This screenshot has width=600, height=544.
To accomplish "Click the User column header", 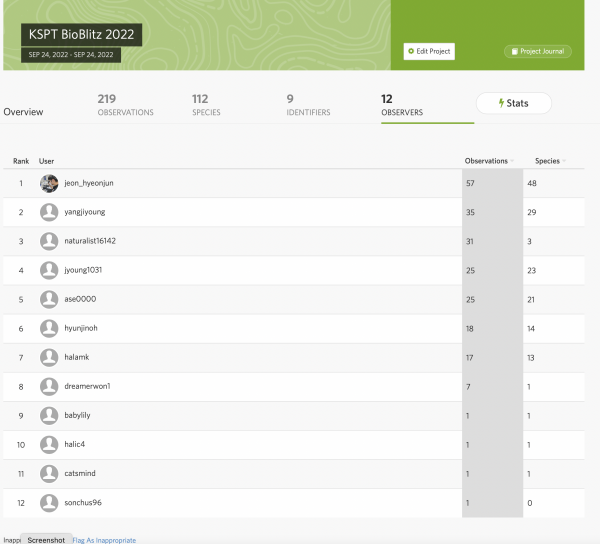I will click(46, 161).
